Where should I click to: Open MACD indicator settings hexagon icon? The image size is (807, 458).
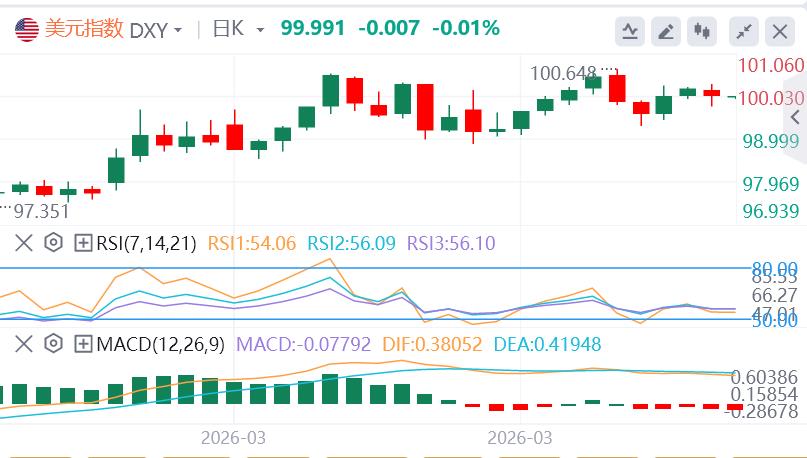pos(54,345)
